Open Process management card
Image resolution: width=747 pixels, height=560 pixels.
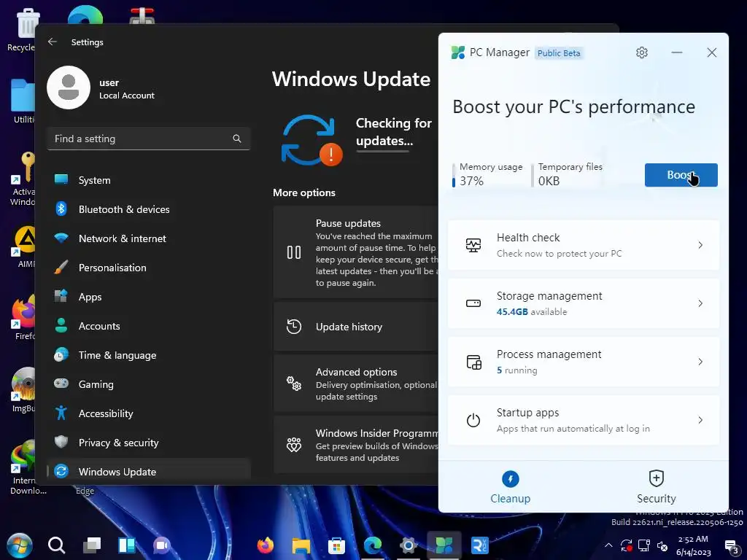coord(583,362)
